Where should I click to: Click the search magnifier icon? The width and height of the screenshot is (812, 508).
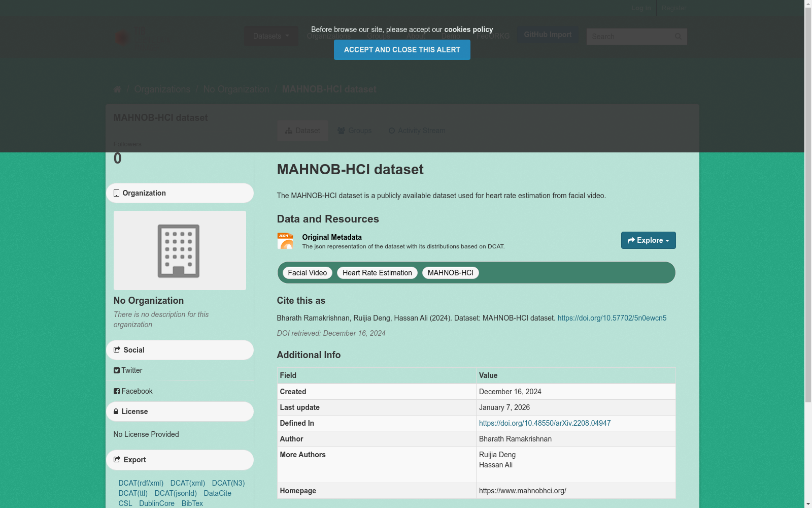(x=678, y=37)
